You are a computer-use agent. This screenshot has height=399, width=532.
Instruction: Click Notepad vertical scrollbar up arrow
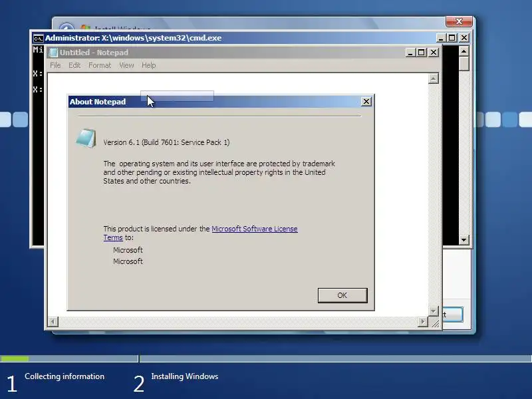tap(434, 78)
